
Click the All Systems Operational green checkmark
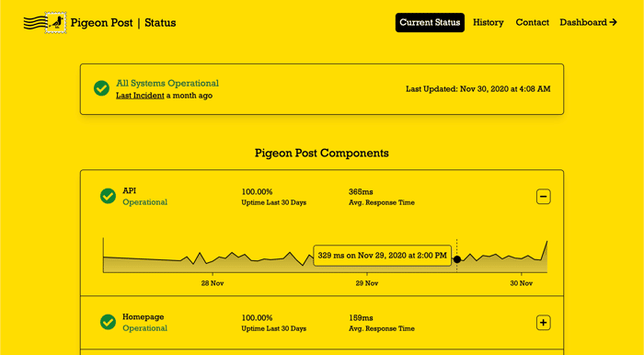[x=101, y=88]
